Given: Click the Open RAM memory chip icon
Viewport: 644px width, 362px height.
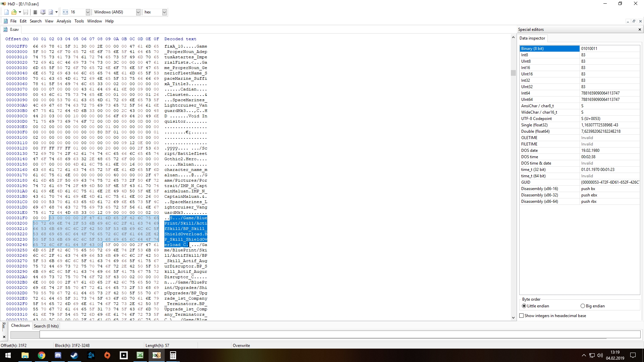Looking at the screenshot, I should click(35, 12).
